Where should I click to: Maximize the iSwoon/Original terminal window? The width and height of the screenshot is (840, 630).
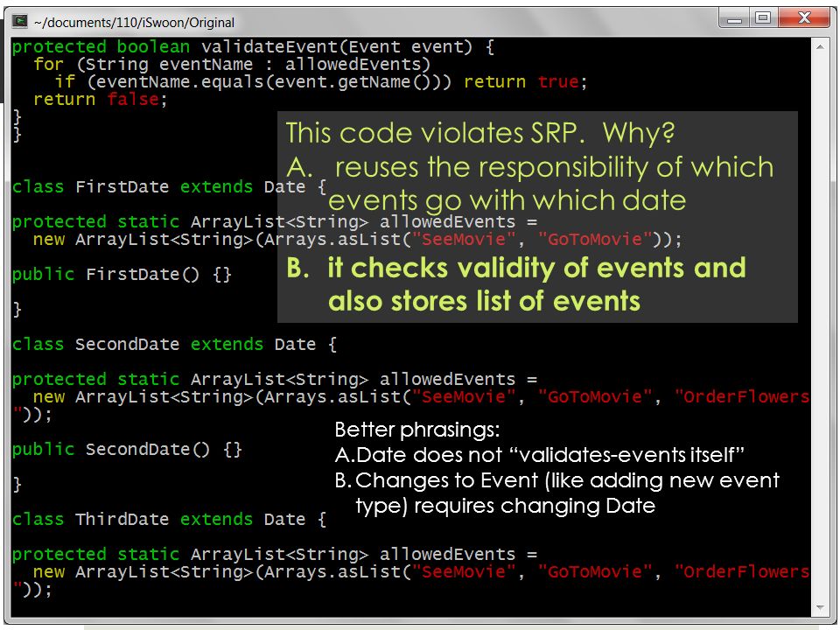point(763,18)
